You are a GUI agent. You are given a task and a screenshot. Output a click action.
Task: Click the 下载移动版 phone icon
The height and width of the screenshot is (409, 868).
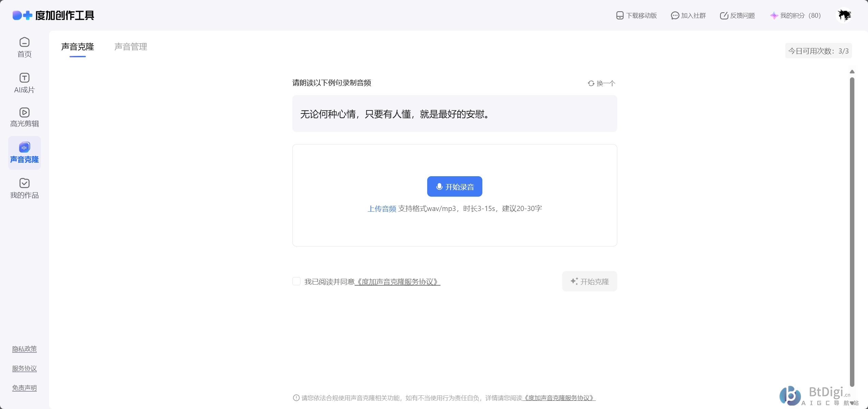click(x=619, y=15)
